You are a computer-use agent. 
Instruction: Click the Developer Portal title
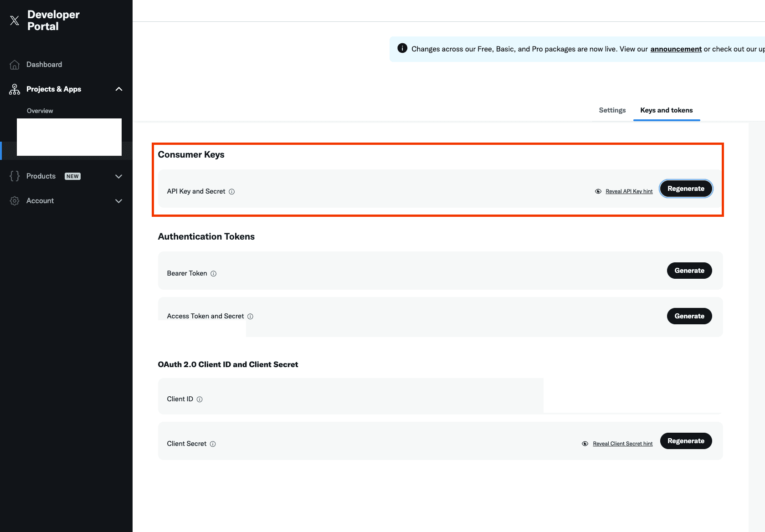coord(53,20)
